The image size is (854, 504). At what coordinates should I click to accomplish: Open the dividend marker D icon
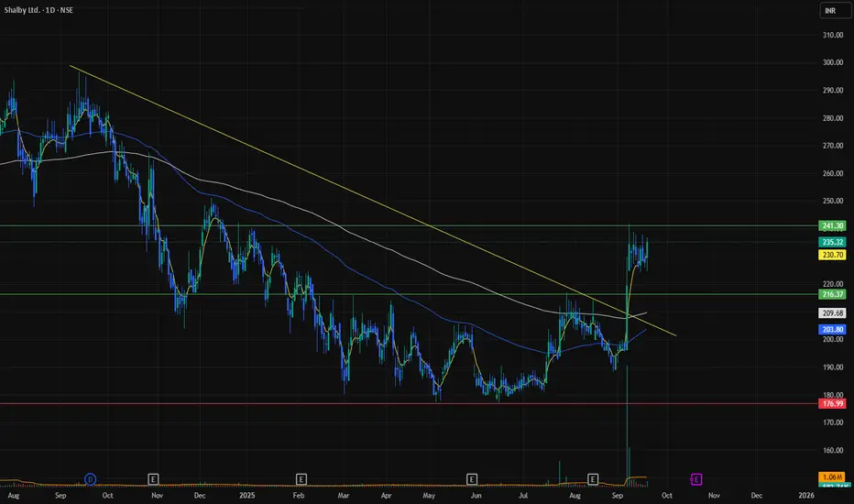point(90,479)
